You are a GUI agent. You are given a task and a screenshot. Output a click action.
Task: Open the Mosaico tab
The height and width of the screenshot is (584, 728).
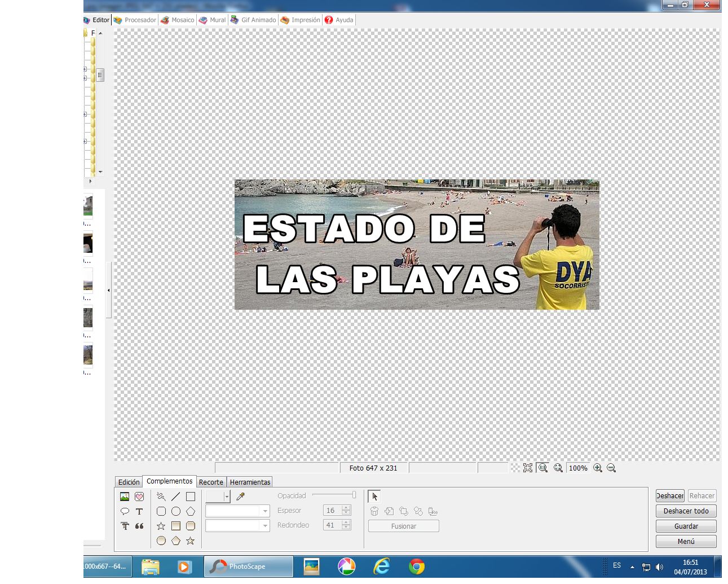(x=177, y=20)
